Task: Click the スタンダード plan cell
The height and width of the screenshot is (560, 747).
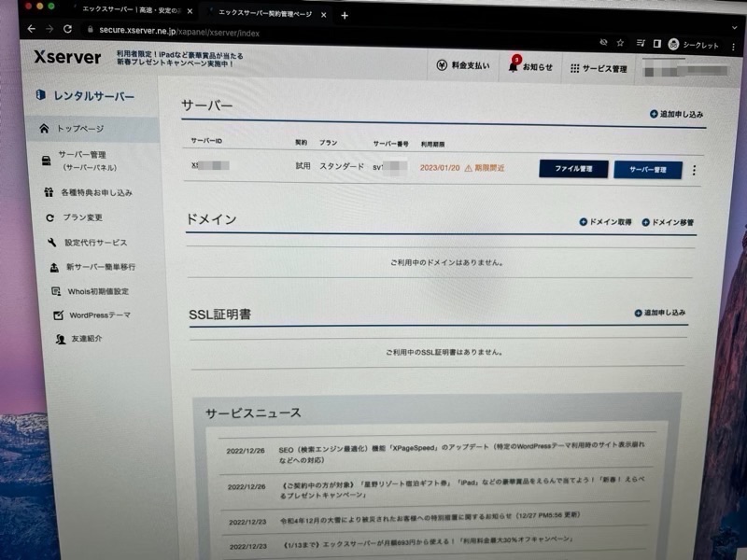Action: click(x=342, y=166)
